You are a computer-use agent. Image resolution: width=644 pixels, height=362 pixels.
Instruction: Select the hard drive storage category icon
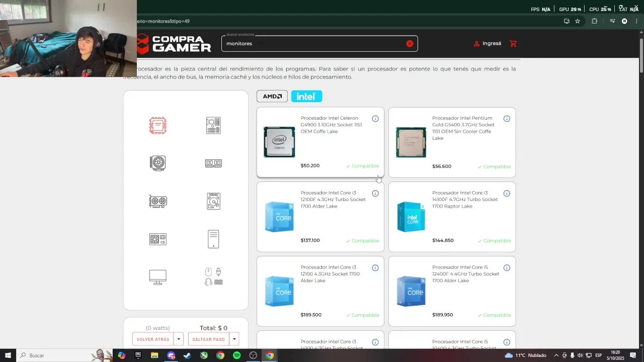[x=213, y=201]
